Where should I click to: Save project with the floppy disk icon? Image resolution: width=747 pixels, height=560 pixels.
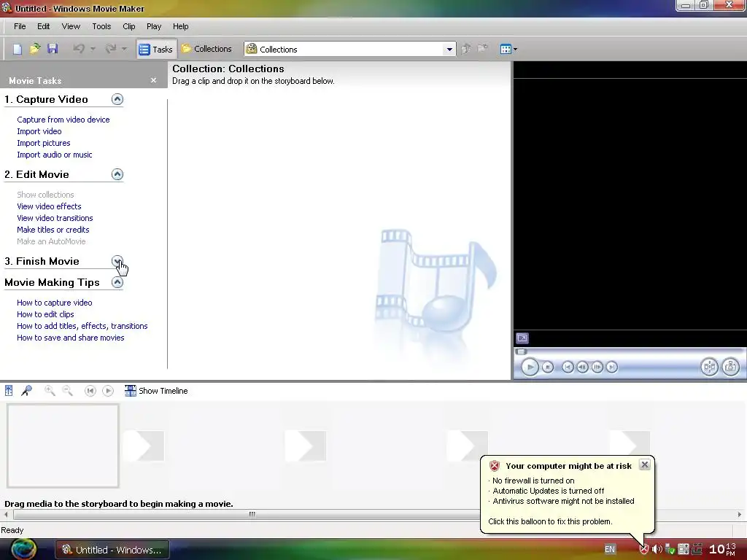click(x=53, y=49)
